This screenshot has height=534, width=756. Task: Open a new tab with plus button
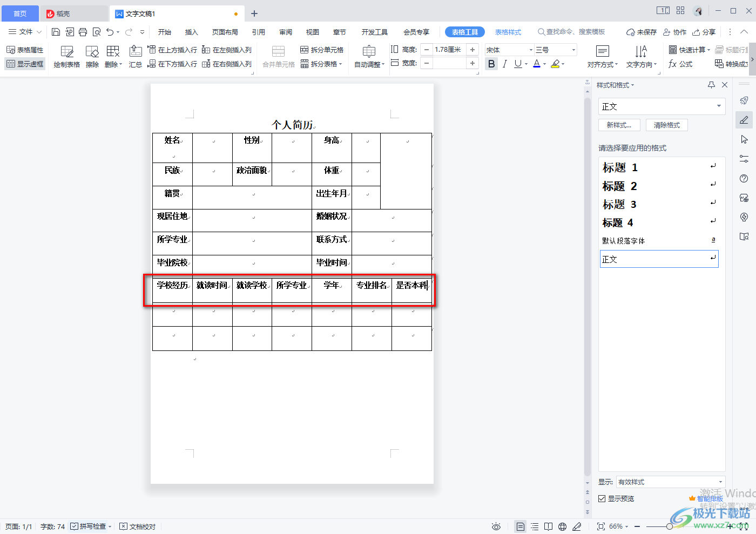coord(254,13)
